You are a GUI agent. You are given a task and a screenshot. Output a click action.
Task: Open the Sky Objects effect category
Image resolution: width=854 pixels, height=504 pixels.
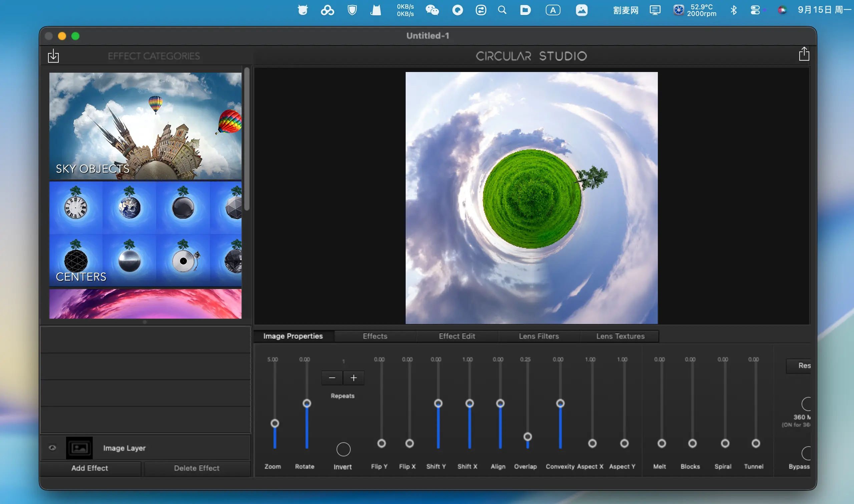pos(145,126)
